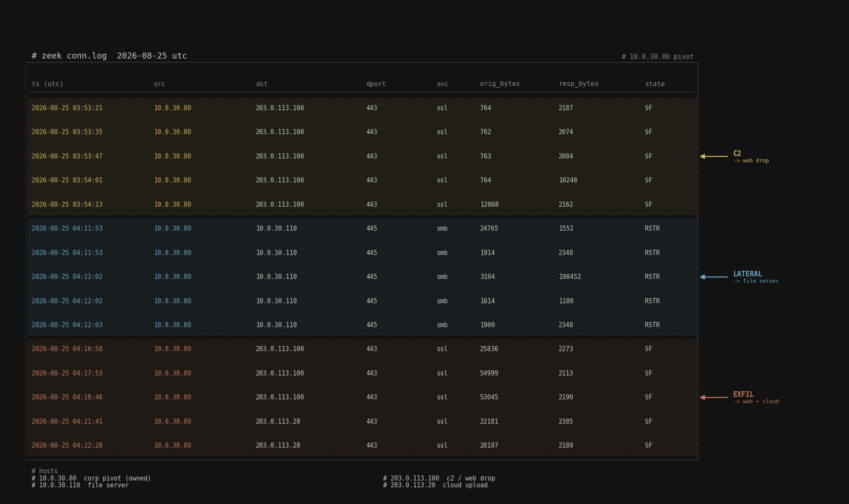The width and height of the screenshot is (849, 504).
Task: Click orig_bytes value 24765
Action: 489,229
